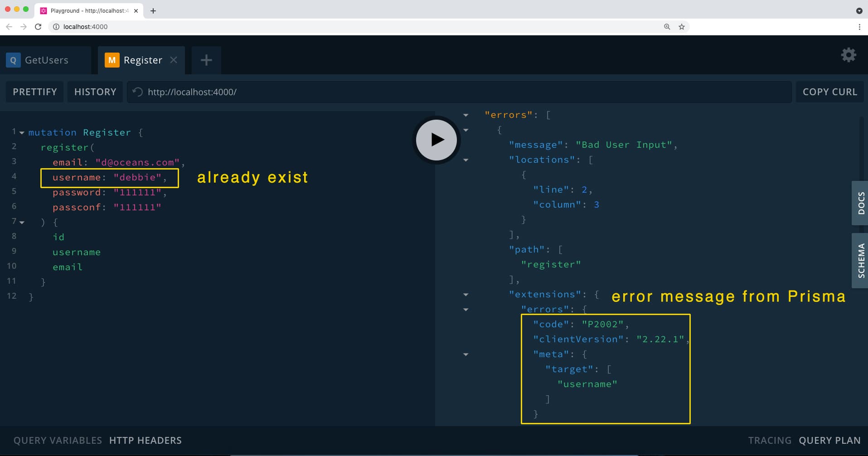Collapse the errors array in the response
The image size is (868, 456).
pyautogui.click(x=466, y=115)
